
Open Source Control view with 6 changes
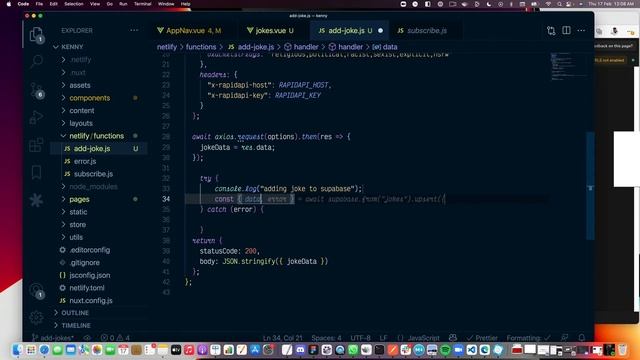coord(36,90)
